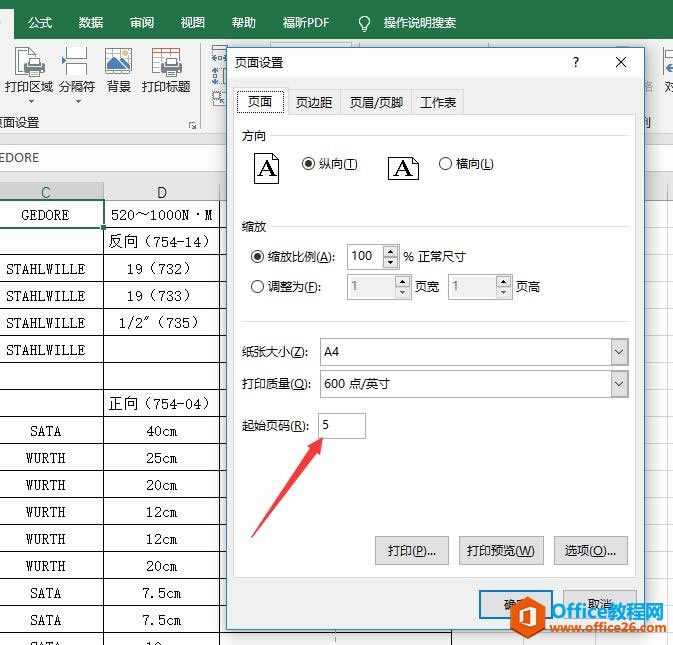Select cell containing 19（732）
This screenshot has height=645, width=673.
tap(161, 269)
